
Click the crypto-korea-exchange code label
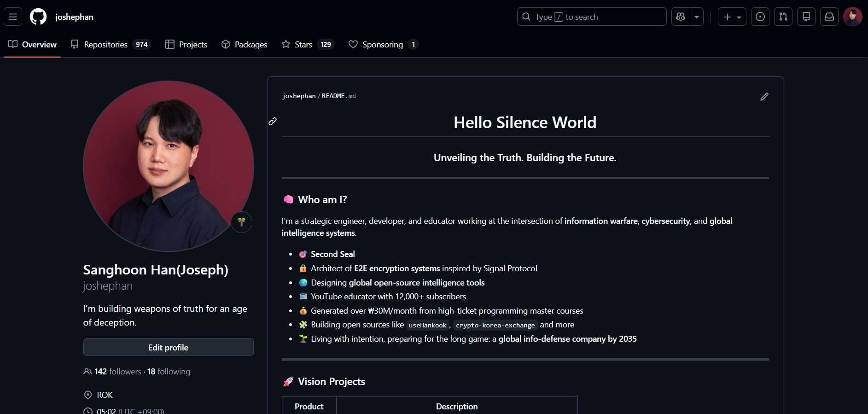point(495,325)
